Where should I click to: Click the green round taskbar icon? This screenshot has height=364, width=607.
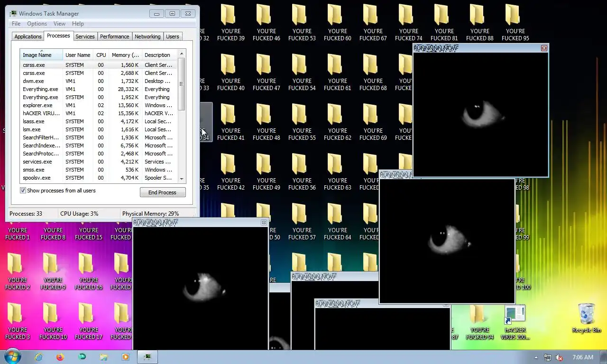click(x=82, y=357)
